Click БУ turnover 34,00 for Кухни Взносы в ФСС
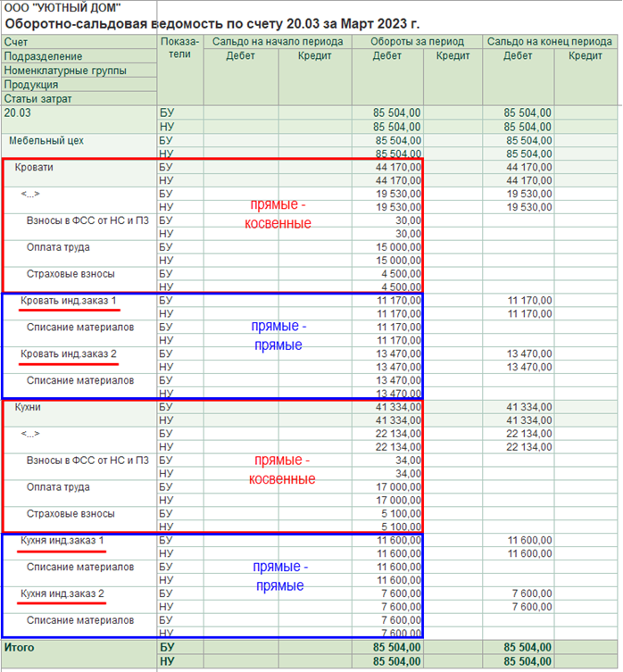Screen dimensions: 623x672 (408, 460)
